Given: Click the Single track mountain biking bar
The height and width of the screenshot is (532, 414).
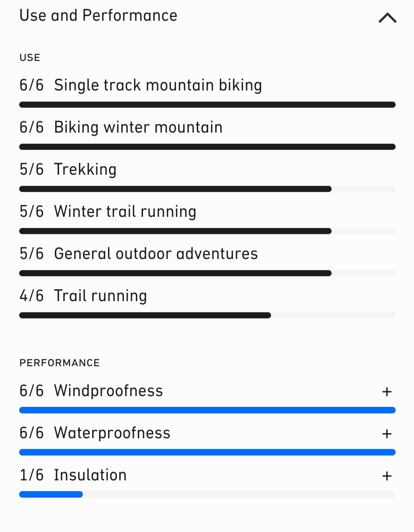Looking at the screenshot, I should [207, 105].
